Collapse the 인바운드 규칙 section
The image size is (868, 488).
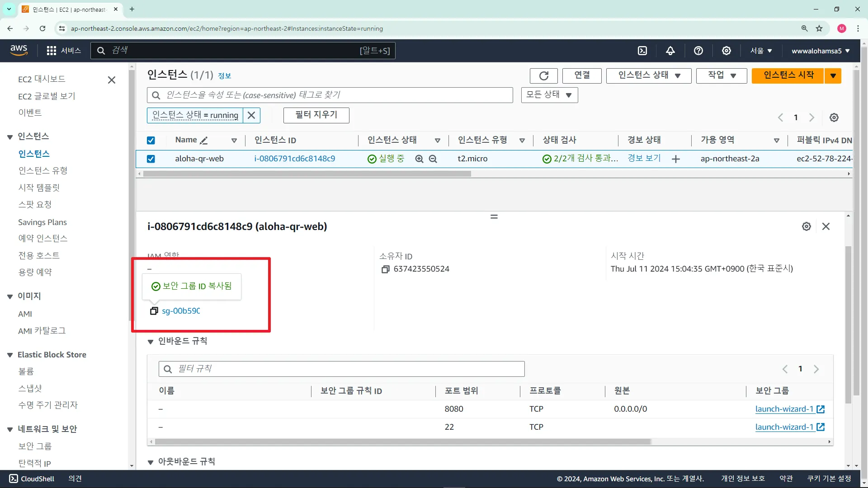(151, 342)
